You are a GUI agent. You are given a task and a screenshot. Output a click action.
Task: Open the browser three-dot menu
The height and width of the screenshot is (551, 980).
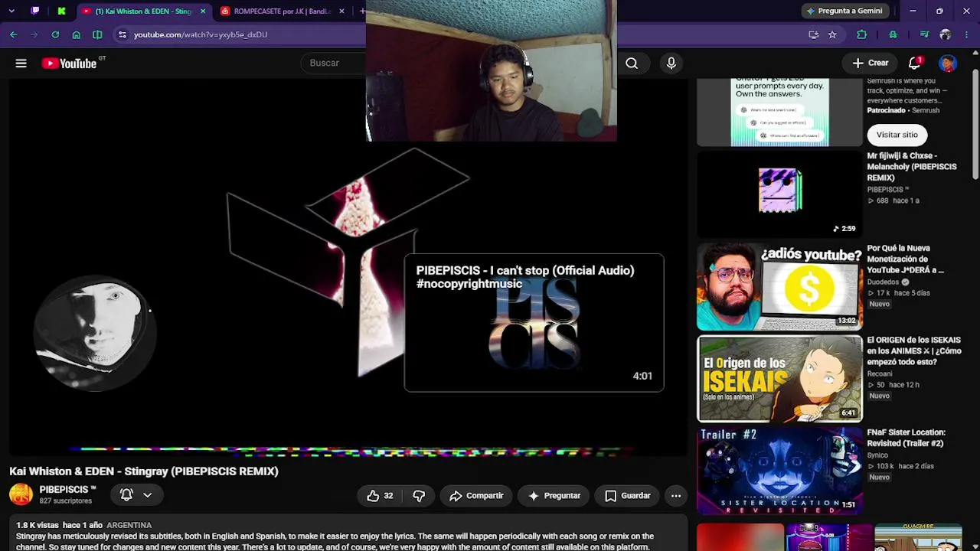(966, 34)
